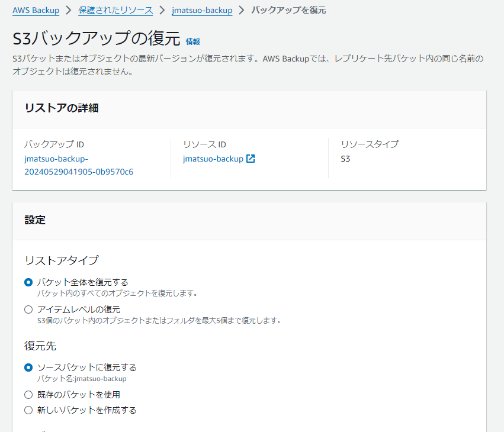Click the breadcrumb chevron after AWS Backup
This screenshot has height=432, width=504.
point(69,10)
